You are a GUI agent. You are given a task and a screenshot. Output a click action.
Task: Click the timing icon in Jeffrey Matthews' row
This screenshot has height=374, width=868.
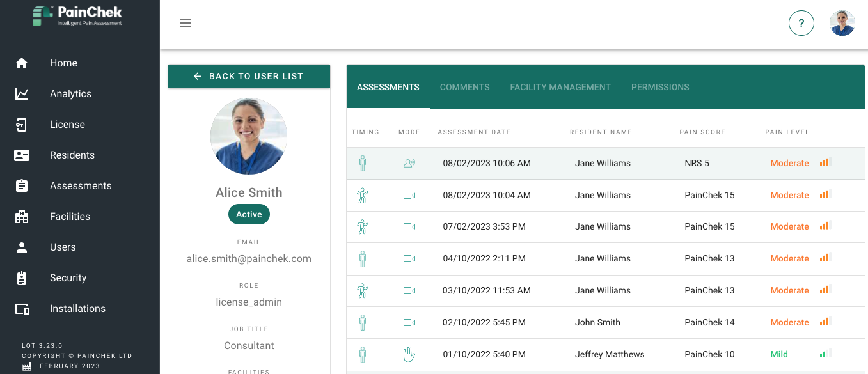point(363,354)
